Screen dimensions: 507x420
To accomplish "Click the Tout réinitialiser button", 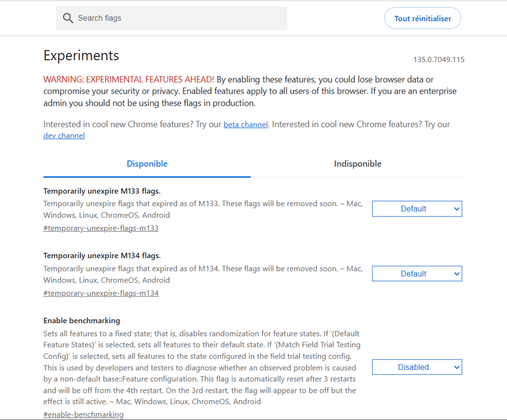I will point(422,17).
